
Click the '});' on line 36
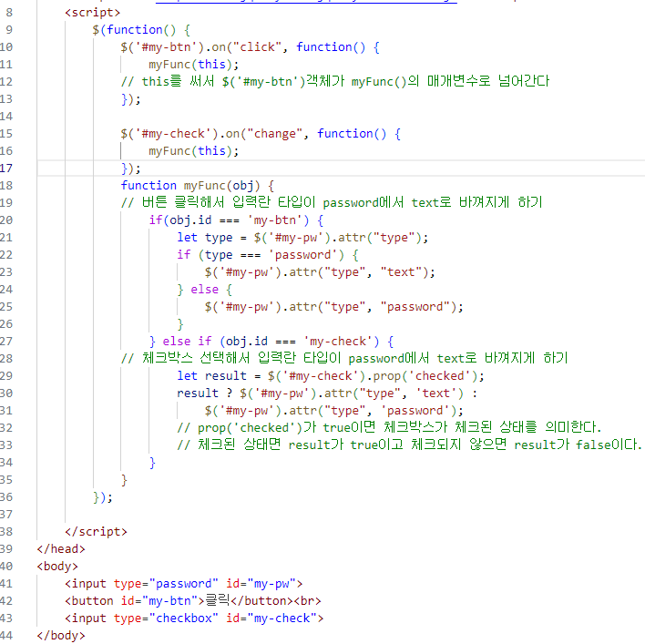(103, 497)
